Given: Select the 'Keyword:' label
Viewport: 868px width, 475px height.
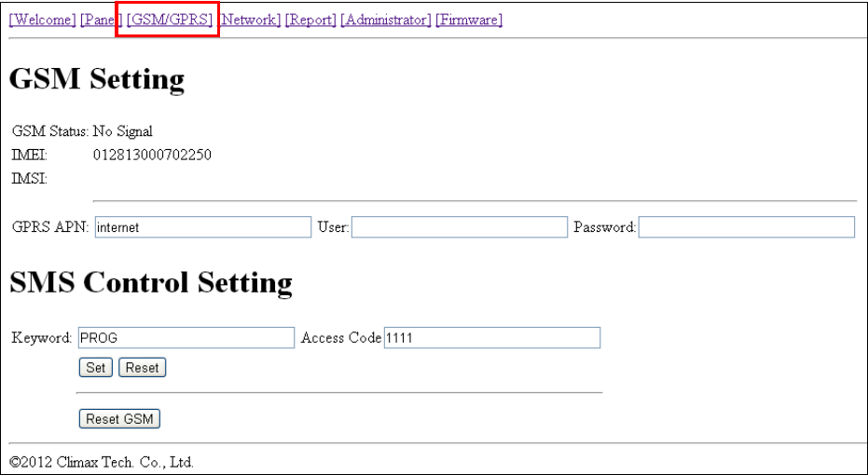Looking at the screenshot, I should [x=42, y=337].
